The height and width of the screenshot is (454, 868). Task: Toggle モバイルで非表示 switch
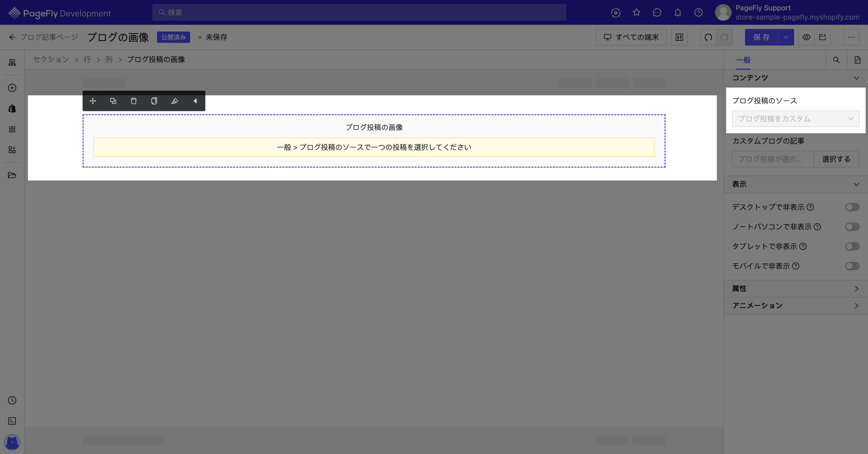pyautogui.click(x=852, y=266)
